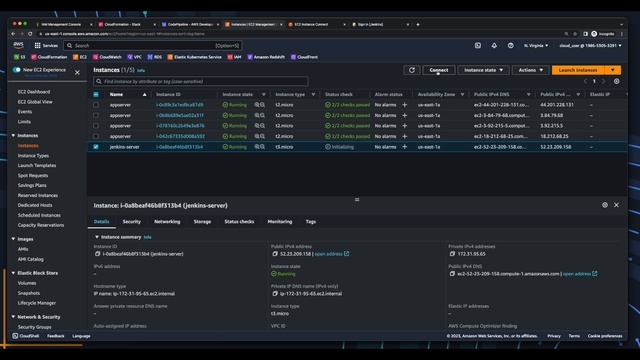This screenshot has height=360, width=640.
Task: Open details panel settings gear
Action: click(x=604, y=205)
